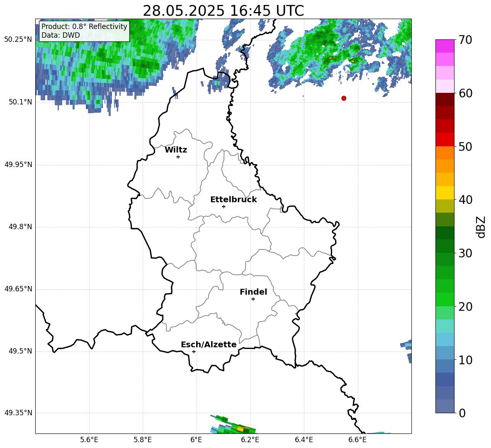
Task: Click the 6°E longitude label
Action: pyautogui.click(x=196, y=440)
